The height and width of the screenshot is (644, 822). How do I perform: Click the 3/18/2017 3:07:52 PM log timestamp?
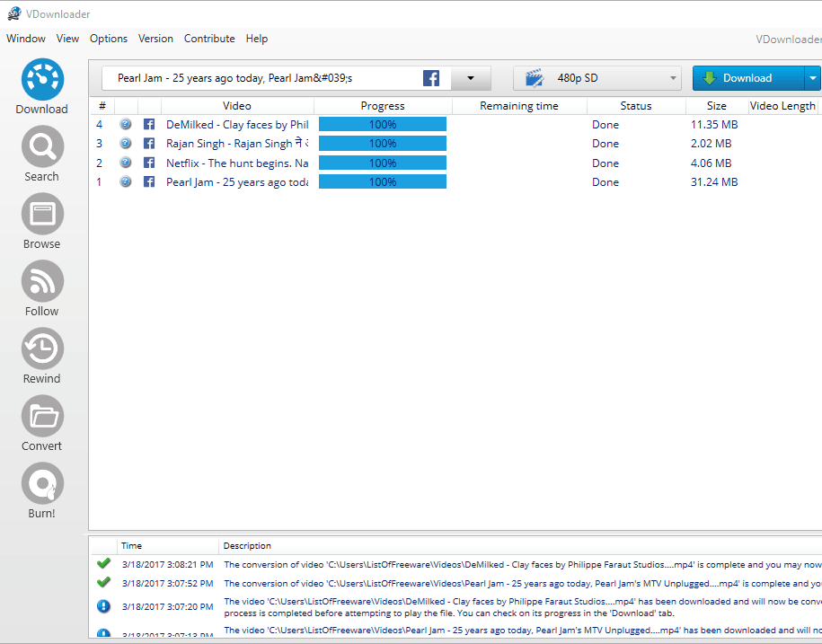click(x=168, y=584)
